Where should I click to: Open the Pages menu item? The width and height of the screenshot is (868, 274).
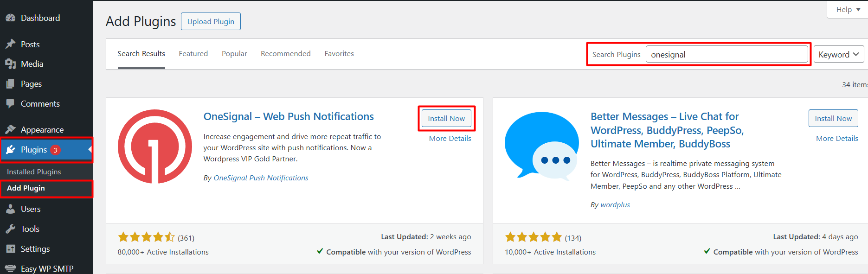click(x=46, y=84)
